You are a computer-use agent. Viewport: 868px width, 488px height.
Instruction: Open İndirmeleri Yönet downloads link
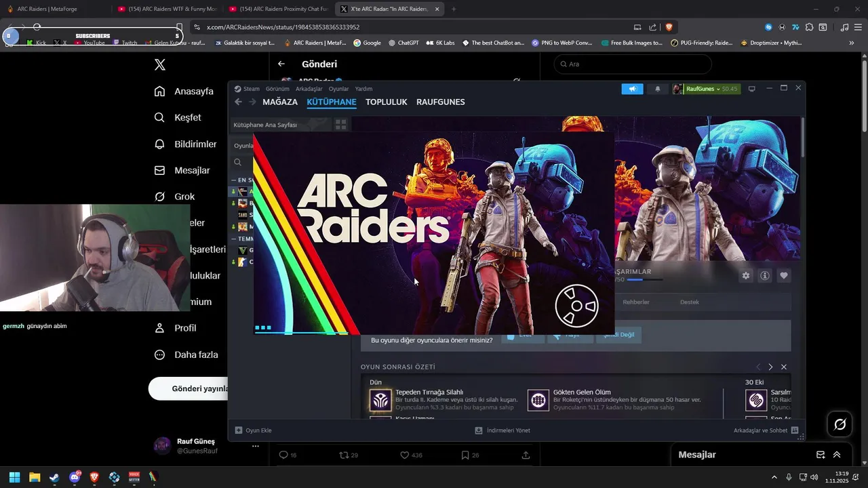(x=502, y=430)
